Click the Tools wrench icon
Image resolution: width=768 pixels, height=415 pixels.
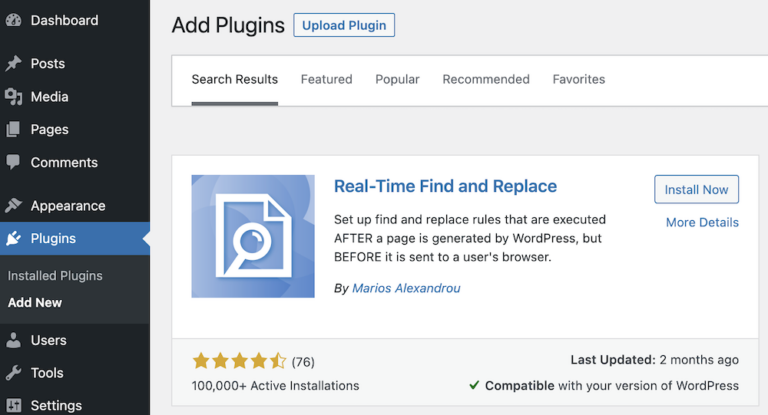point(13,373)
